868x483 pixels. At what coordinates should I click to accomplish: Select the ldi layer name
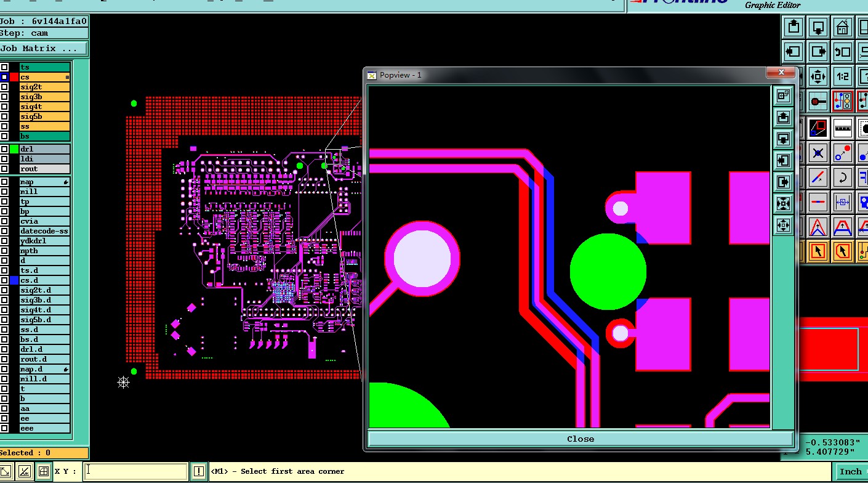tap(44, 159)
